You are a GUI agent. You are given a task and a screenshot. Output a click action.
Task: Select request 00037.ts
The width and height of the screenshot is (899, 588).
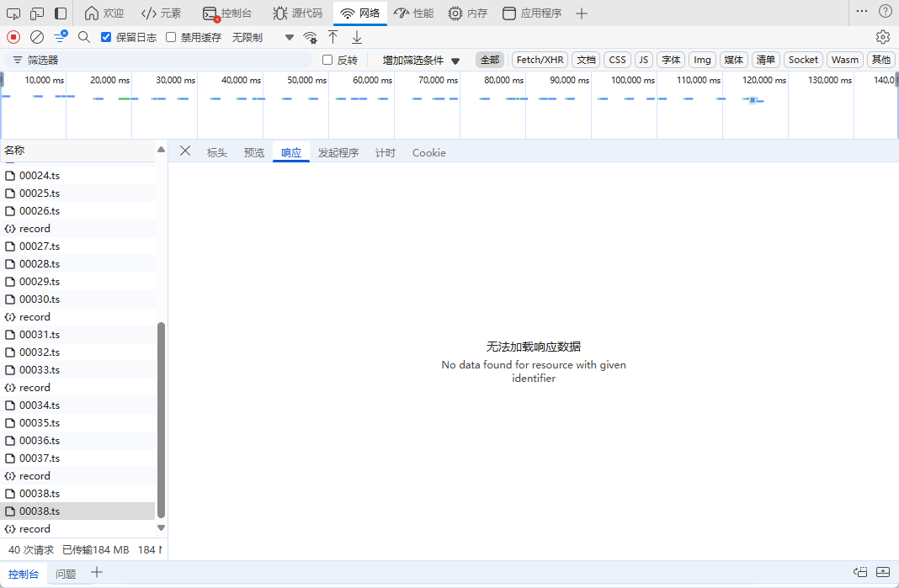coord(77,458)
